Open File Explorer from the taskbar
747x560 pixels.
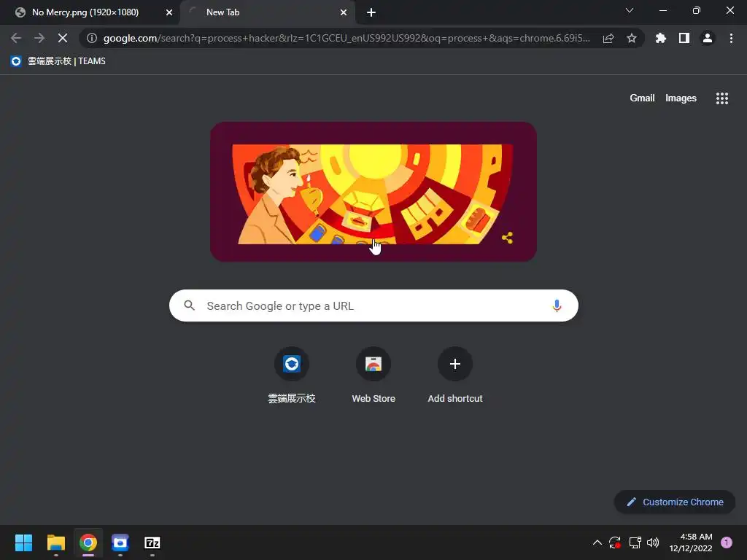(x=55, y=542)
